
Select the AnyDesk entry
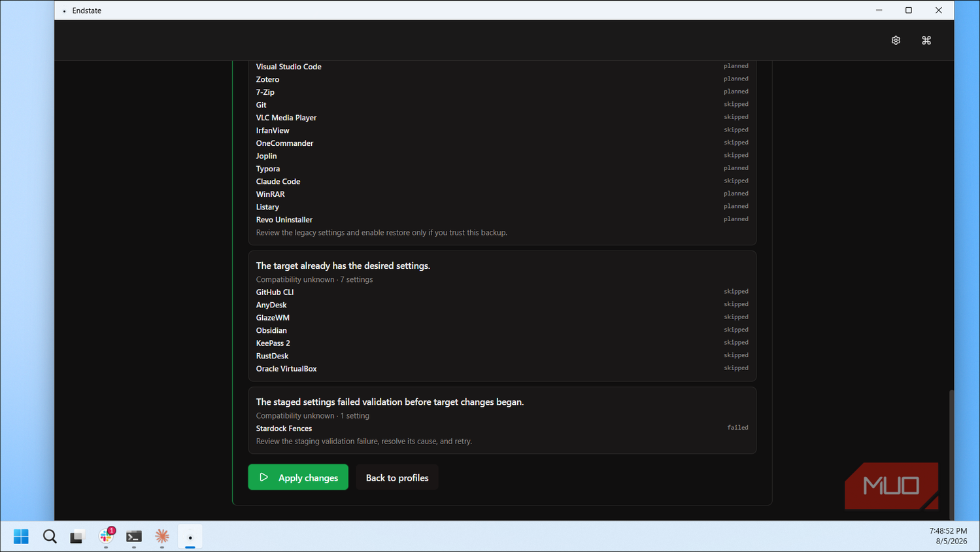502,305
